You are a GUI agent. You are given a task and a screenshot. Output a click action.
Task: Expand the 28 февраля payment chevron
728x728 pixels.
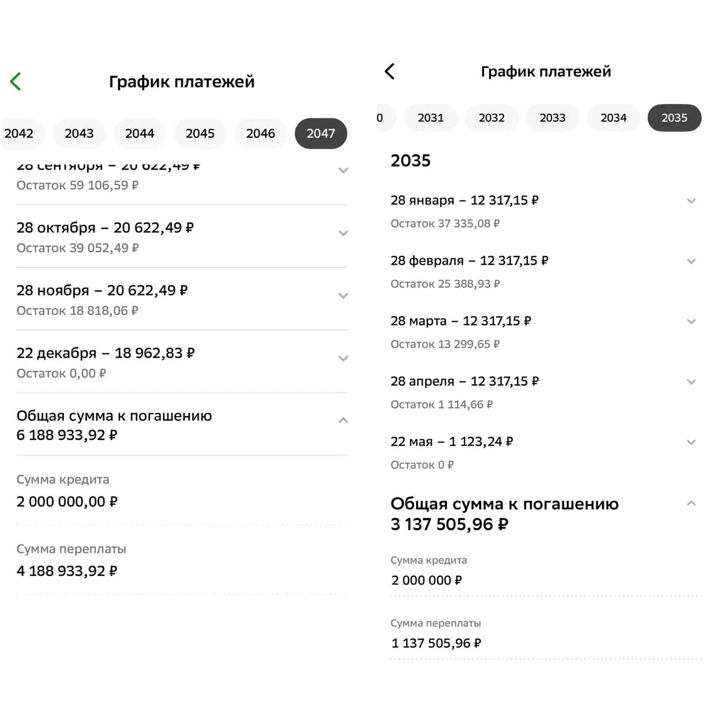[x=691, y=261]
